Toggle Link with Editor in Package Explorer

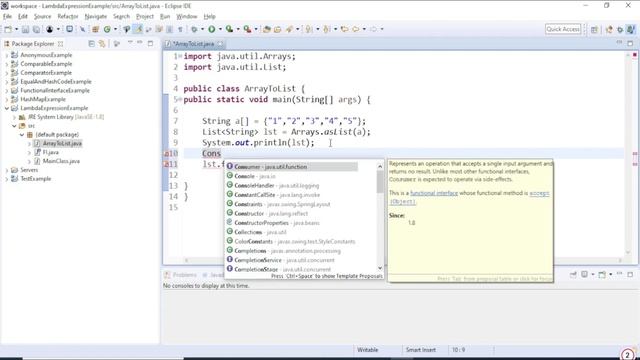point(102,43)
